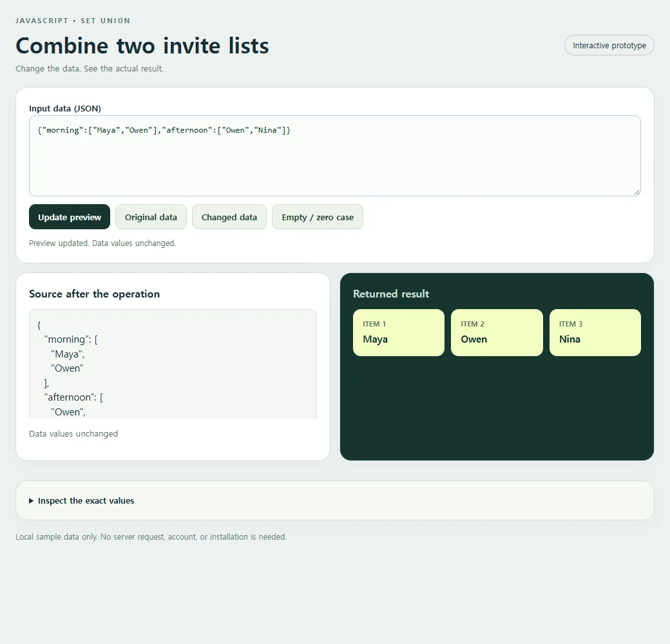Click the '"morning": [' line in source
The height and width of the screenshot is (644, 670).
[x=71, y=339]
